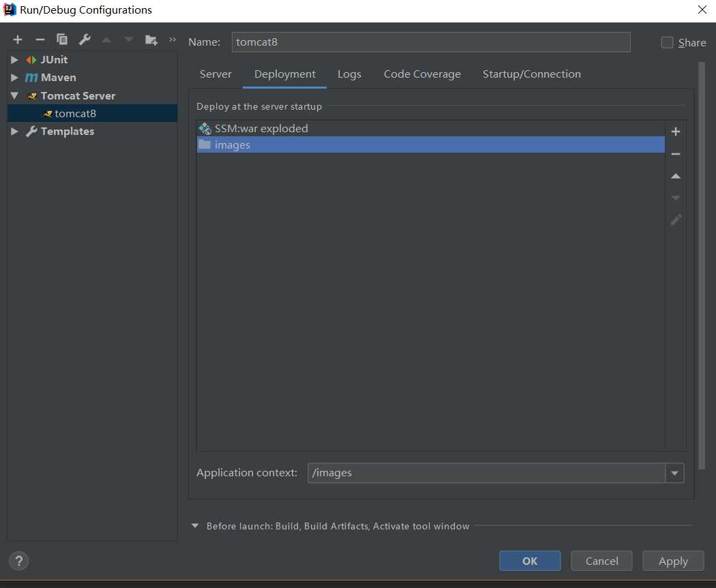
Task: Confirm with the OK button
Action: coord(530,561)
